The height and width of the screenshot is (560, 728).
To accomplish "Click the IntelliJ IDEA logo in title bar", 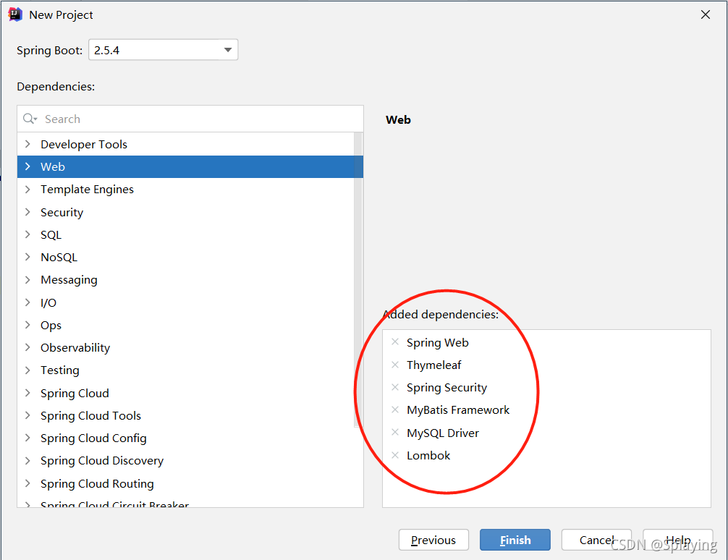I will coord(15,14).
